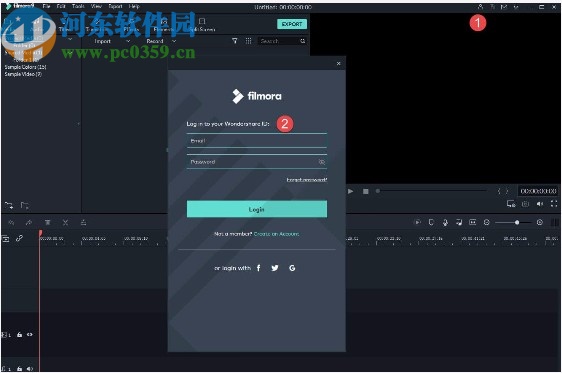Click the preview volume speaker icon
This screenshot has width=562, height=373.
(540, 204)
